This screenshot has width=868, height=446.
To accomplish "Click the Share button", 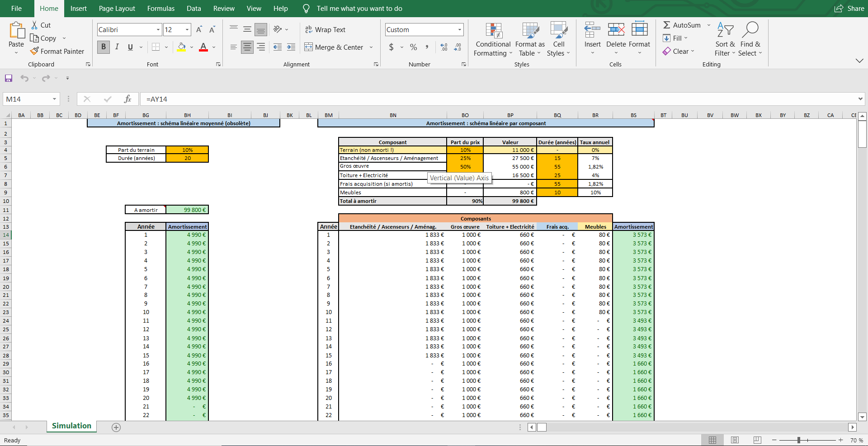I will [849, 9].
